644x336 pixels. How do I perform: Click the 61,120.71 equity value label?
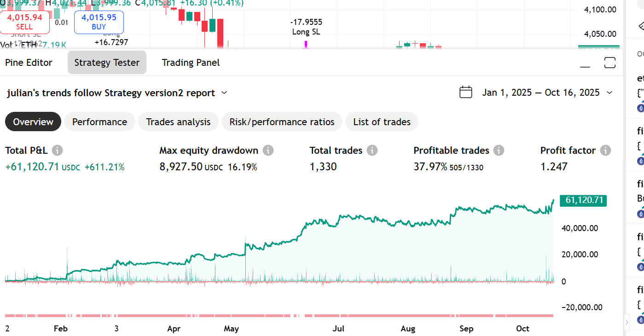583,200
